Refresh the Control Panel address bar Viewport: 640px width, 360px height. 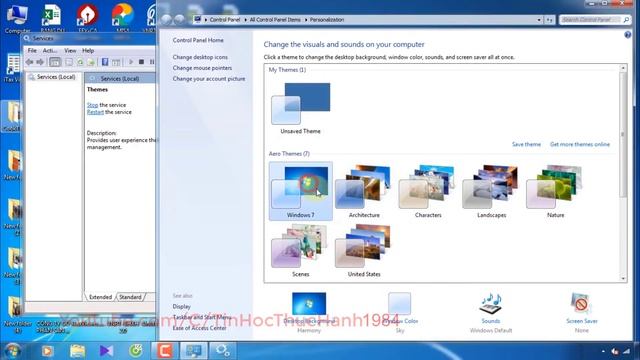click(x=549, y=20)
